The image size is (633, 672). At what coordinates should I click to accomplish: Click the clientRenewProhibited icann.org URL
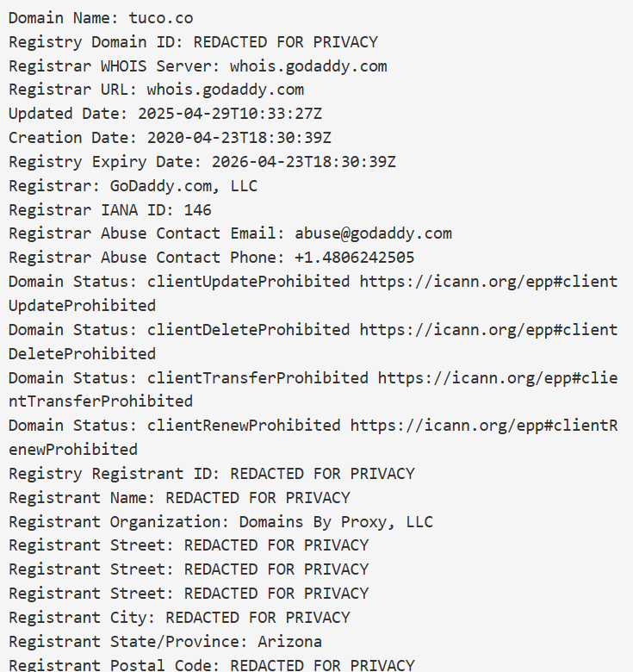(484, 426)
